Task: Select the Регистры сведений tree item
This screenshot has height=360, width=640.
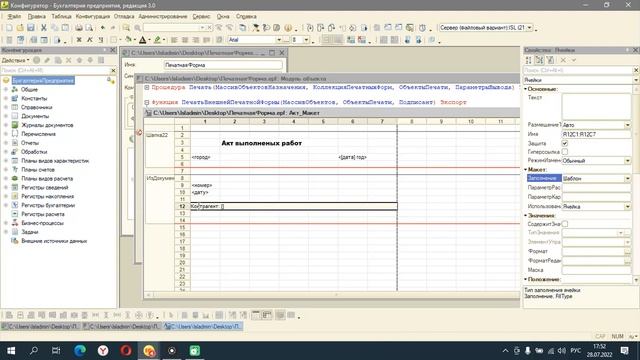Action: tap(45, 188)
